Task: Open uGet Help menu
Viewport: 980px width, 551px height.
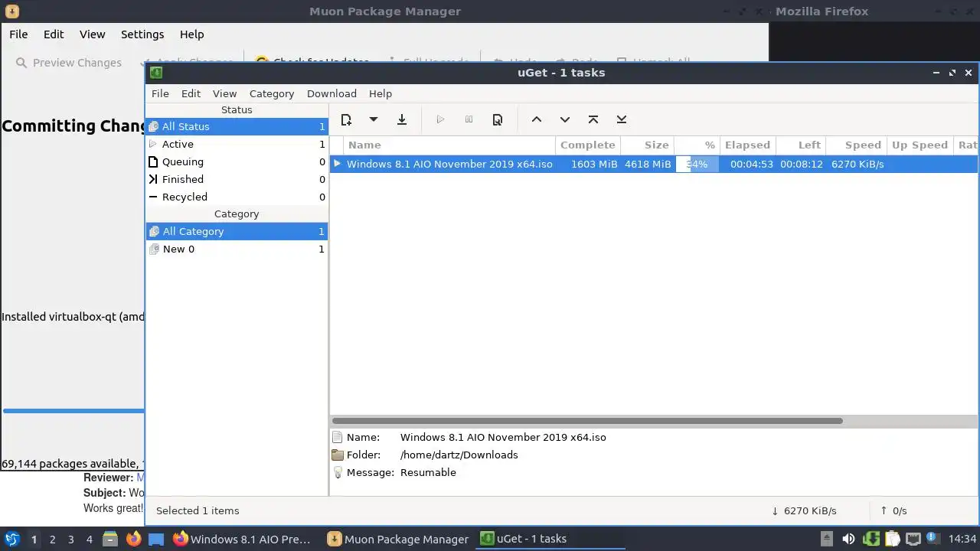Action: [x=381, y=93]
